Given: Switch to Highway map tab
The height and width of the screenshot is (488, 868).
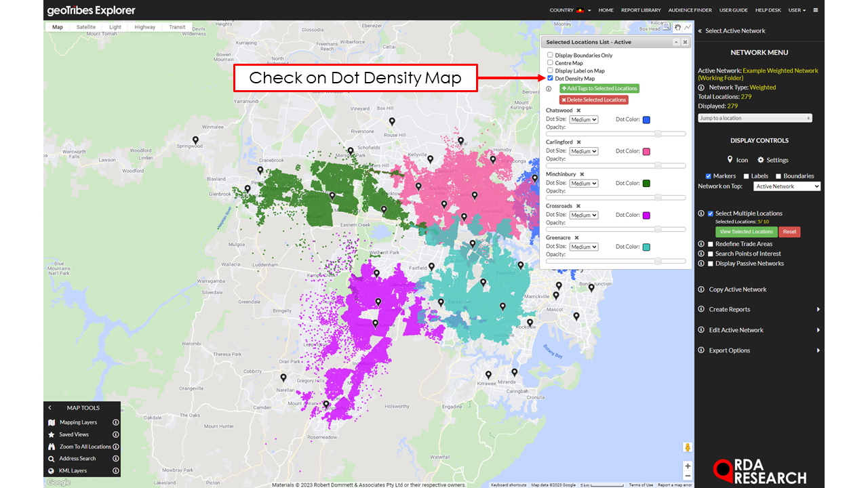Looking at the screenshot, I should point(145,27).
